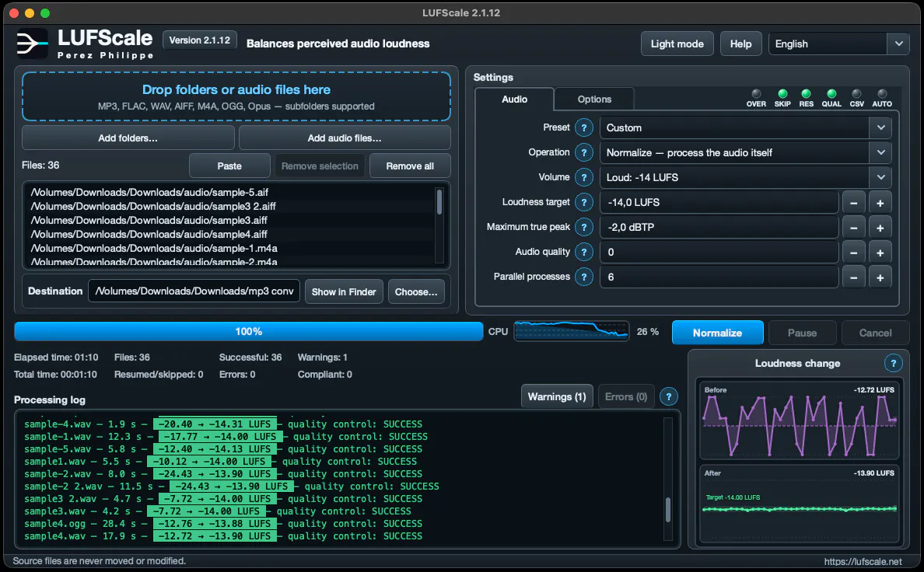Click the Paste button
This screenshot has height=572, width=924.
229,166
